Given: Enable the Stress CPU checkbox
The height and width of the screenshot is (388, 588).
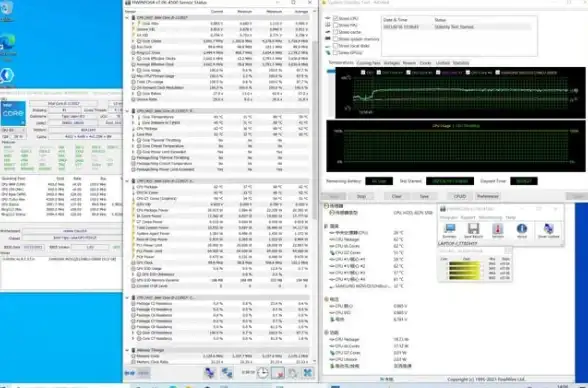Looking at the screenshot, I should coord(336,18).
